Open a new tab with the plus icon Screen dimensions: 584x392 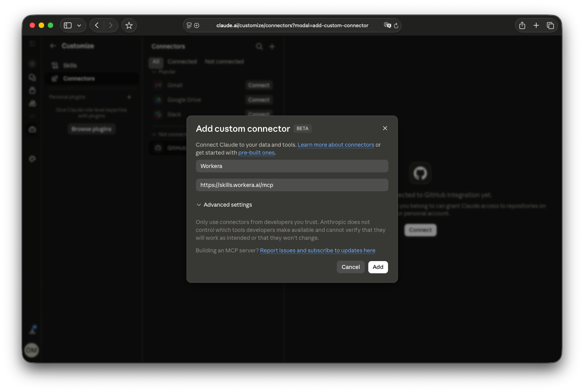pos(536,25)
